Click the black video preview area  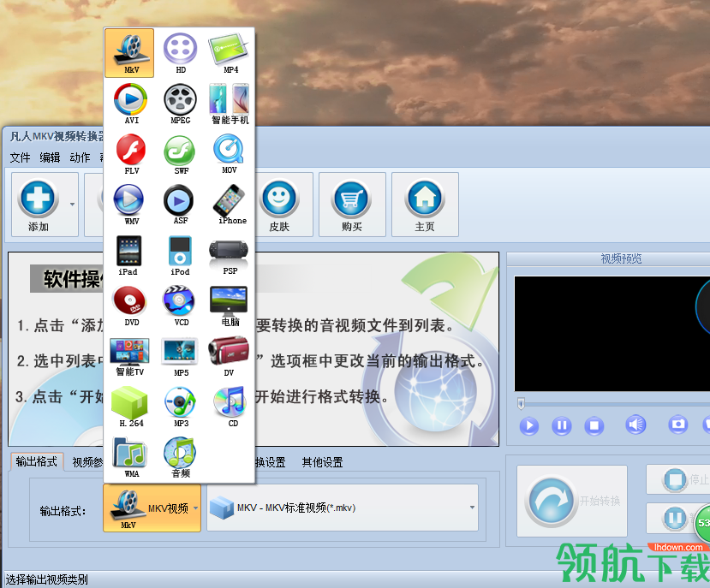tap(612, 334)
